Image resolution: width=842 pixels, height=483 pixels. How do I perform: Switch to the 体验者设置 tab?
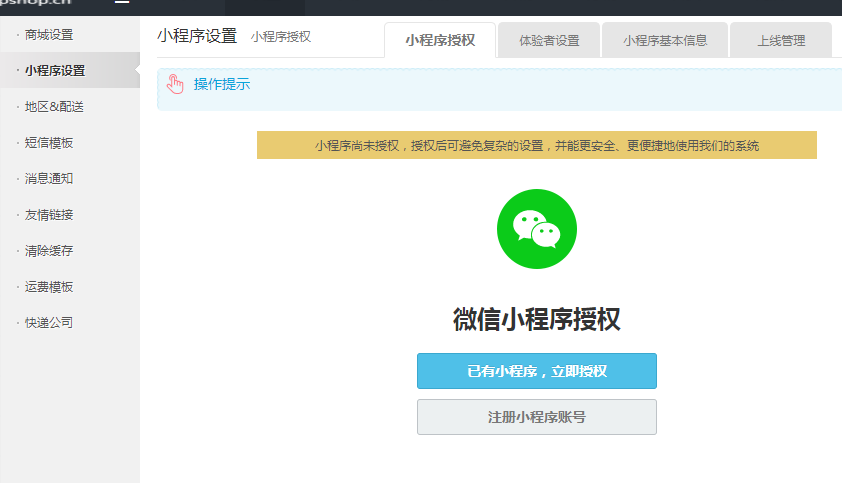point(549,41)
